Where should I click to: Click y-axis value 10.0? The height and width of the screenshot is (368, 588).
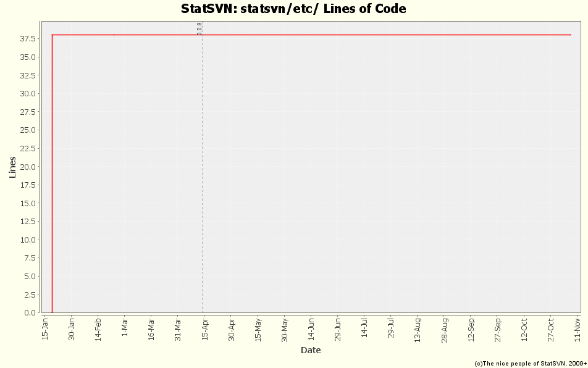click(x=28, y=240)
